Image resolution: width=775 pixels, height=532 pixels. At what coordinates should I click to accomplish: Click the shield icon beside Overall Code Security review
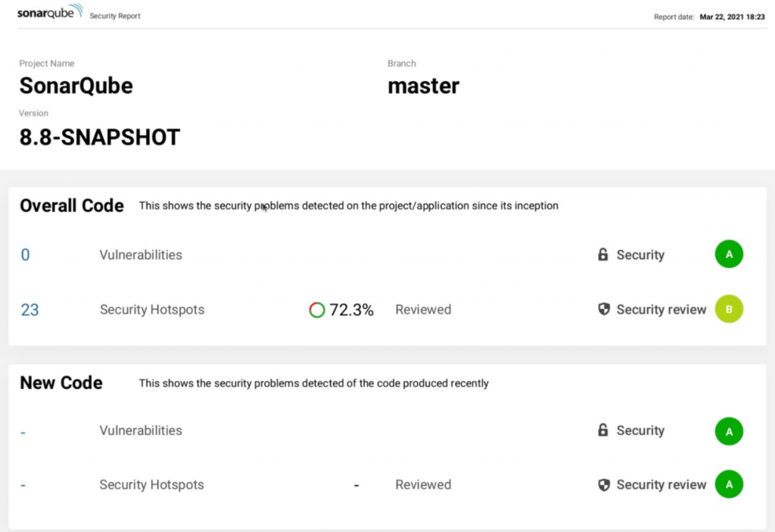[603, 309]
